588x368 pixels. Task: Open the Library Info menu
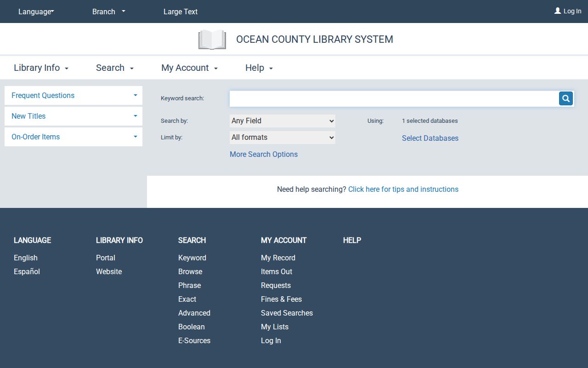(41, 68)
